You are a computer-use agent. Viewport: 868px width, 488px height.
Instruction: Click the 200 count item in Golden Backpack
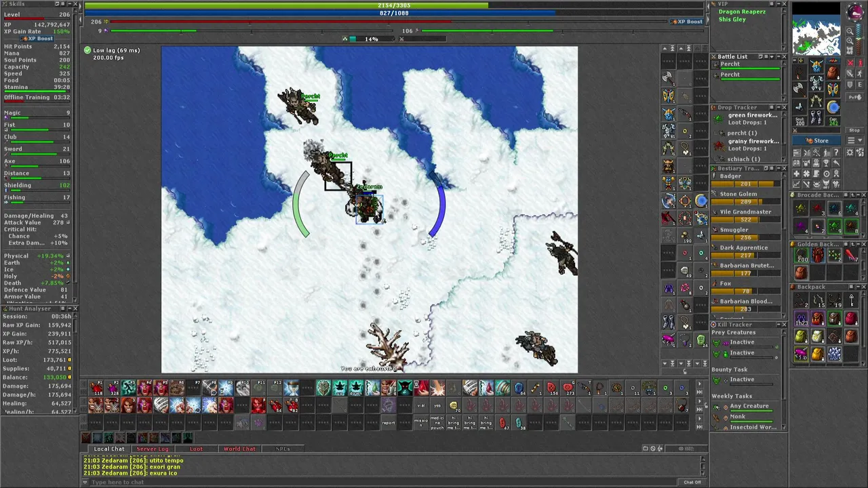click(x=802, y=256)
